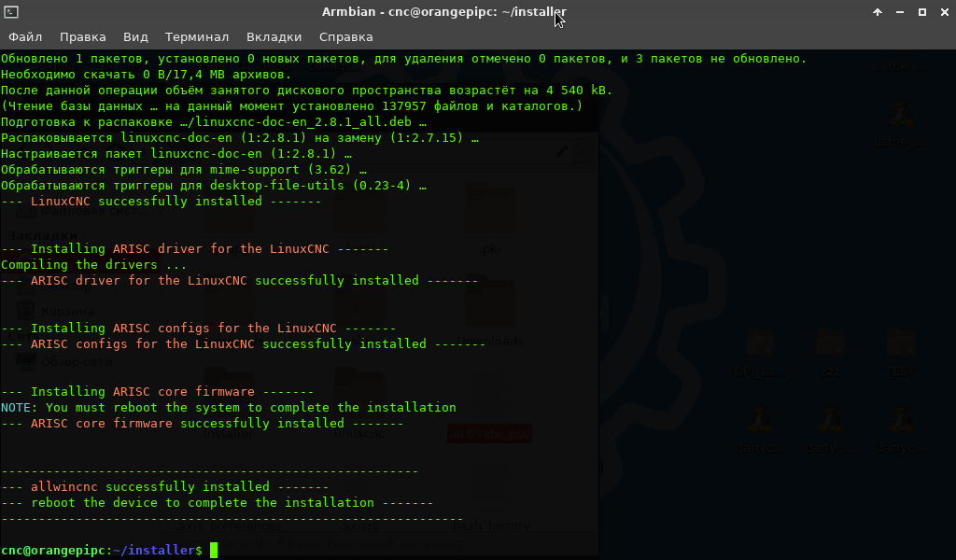Click the mime-support triggers line
956x560 pixels.
(184, 170)
